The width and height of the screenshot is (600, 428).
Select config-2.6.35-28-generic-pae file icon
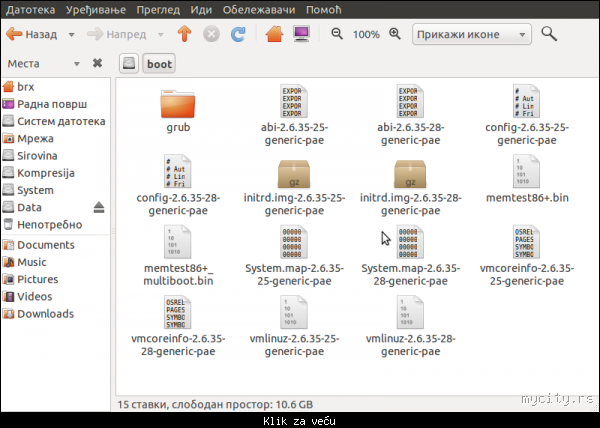coord(178,171)
